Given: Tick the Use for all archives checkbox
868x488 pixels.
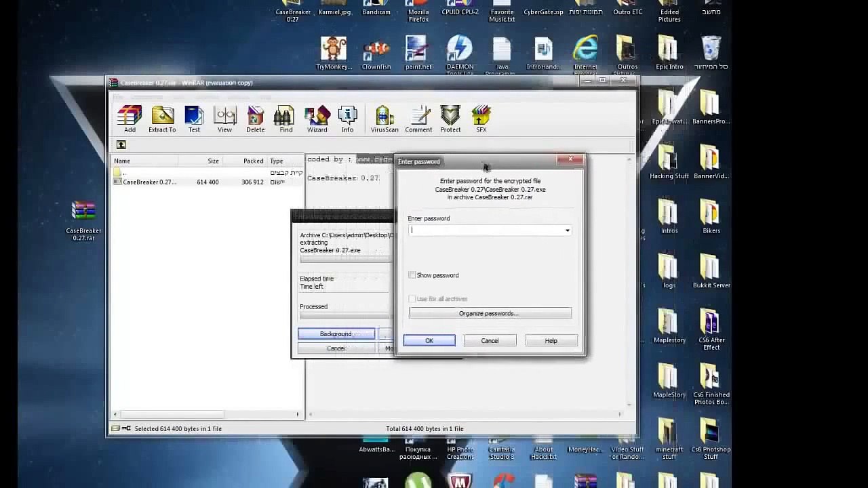Looking at the screenshot, I should point(412,299).
